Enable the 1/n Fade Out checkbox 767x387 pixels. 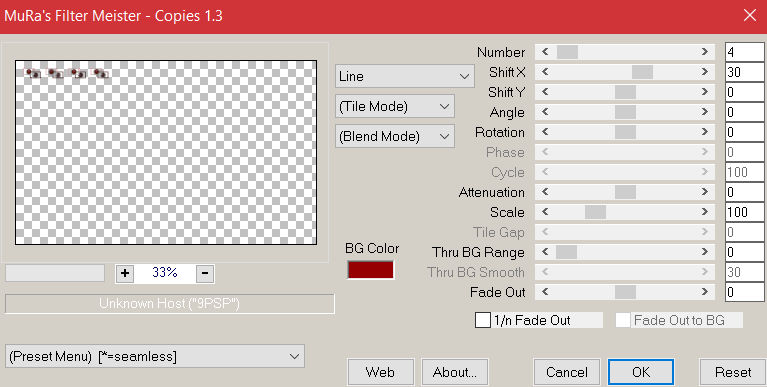[483, 320]
